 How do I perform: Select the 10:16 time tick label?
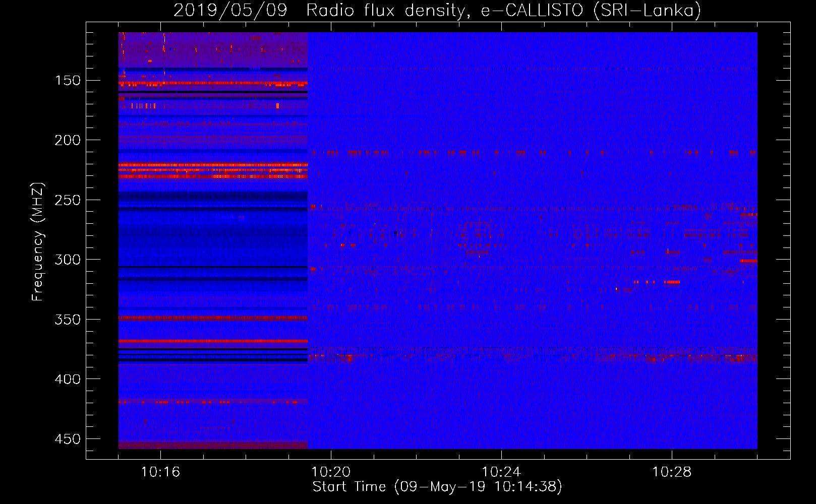click(x=160, y=472)
